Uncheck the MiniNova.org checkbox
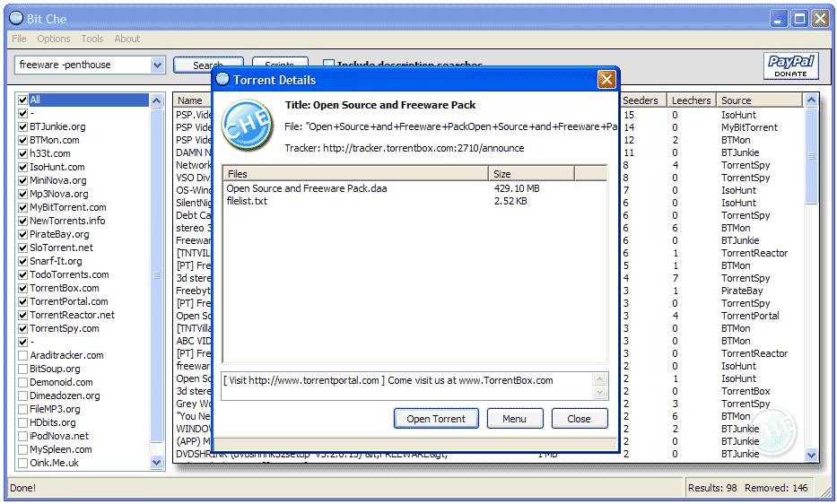 point(23,180)
